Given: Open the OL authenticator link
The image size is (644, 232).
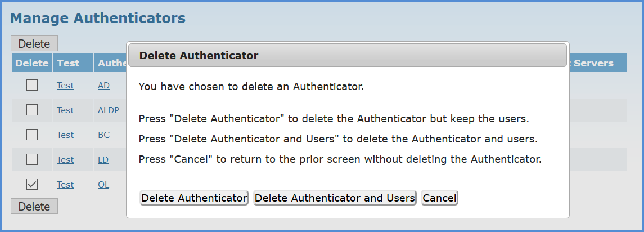Looking at the screenshot, I should click(103, 185).
